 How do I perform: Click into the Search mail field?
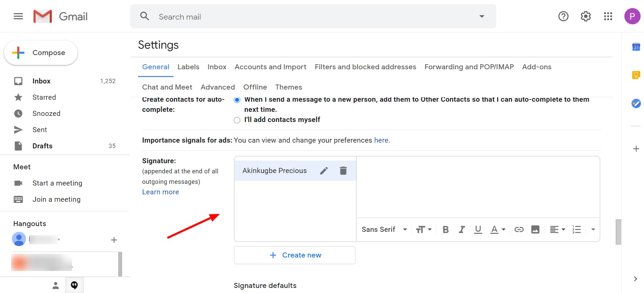305,17
